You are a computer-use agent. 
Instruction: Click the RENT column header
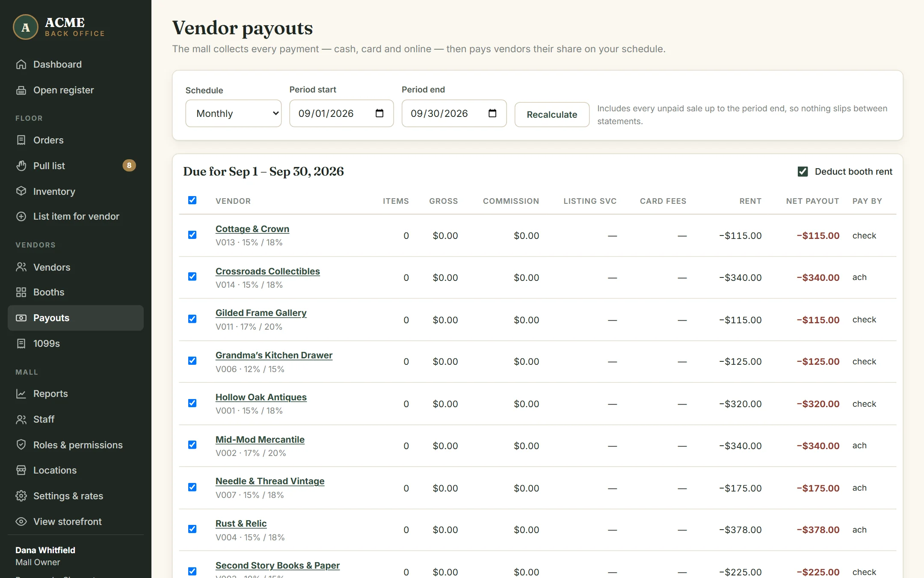750,201
